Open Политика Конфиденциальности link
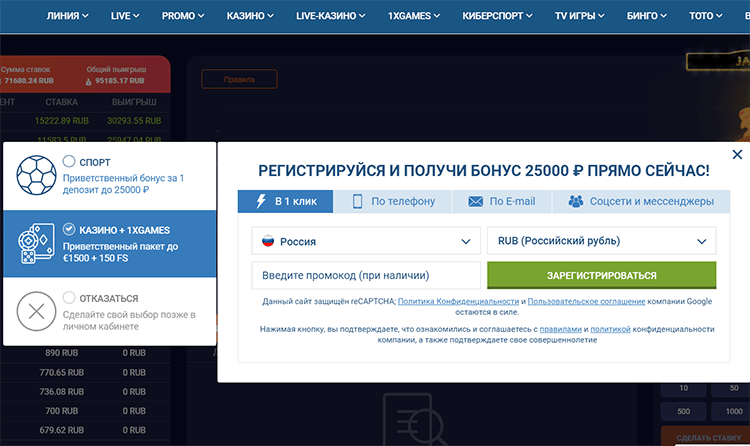The height and width of the screenshot is (446, 750). click(x=458, y=301)
